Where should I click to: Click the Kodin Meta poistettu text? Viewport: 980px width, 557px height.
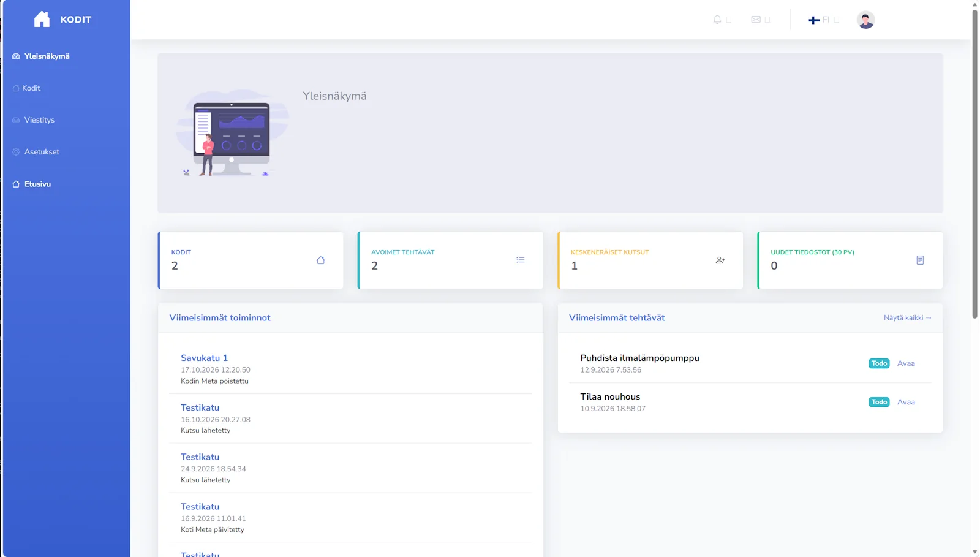pyautogui.click(x=214, y=381)
